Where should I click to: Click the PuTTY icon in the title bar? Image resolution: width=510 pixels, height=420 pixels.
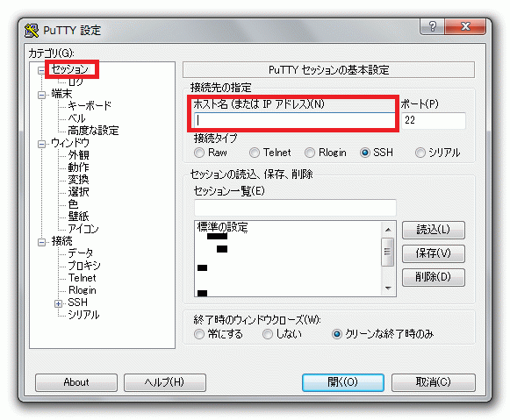[x=32, y=30]
